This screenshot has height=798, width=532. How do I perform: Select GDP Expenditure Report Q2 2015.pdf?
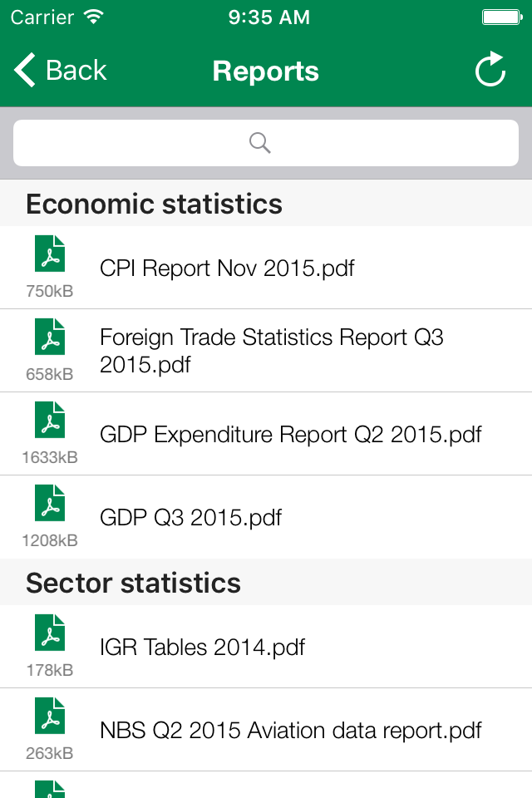click(x=290, y=434)
